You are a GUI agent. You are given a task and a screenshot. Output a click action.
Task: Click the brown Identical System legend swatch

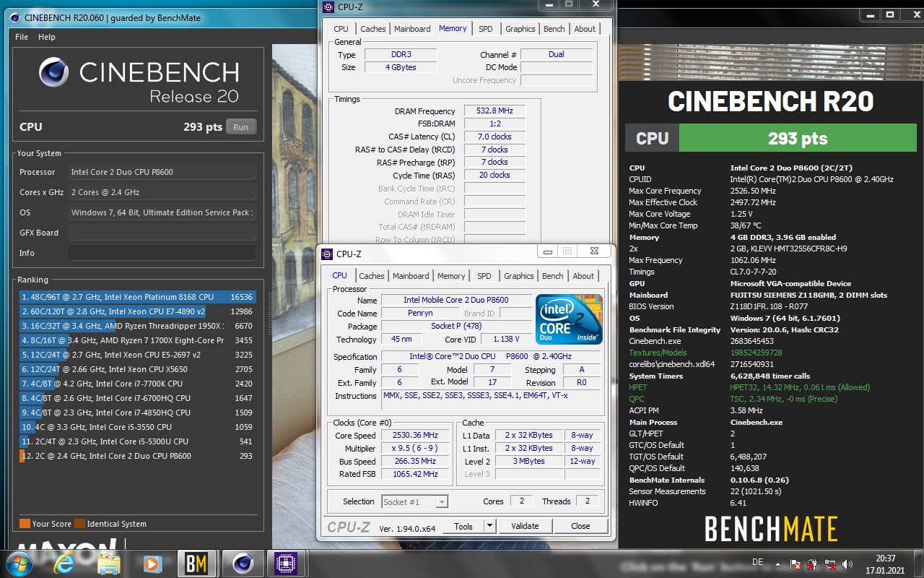click(79, 524)
